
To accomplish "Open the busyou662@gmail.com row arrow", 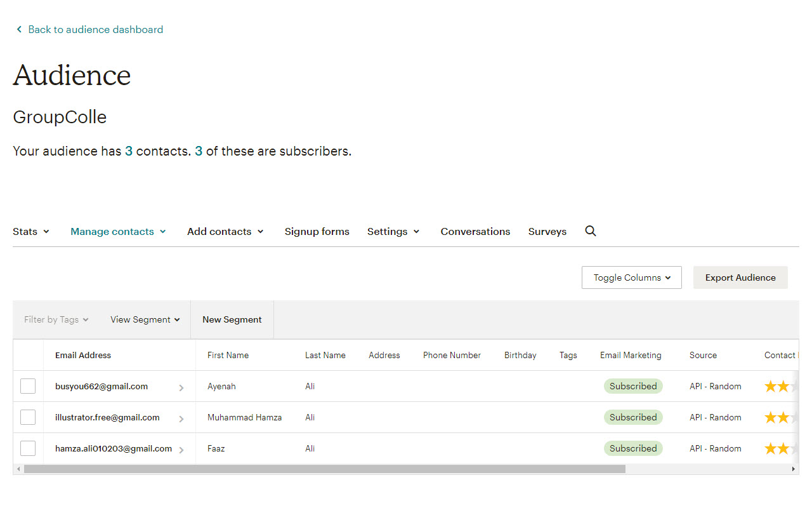I will pos(181,387).
